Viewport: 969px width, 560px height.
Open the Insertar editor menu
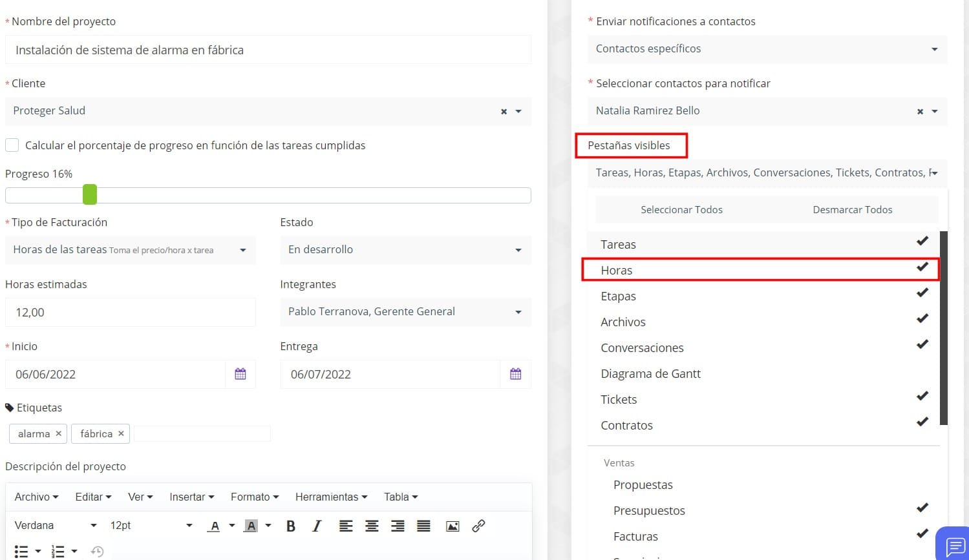[x=191, y=497]
